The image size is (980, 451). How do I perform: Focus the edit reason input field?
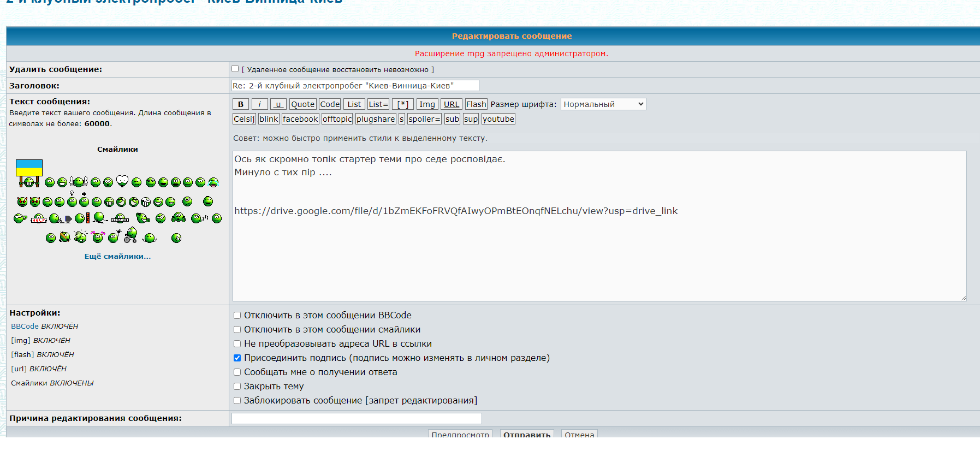pyautogui.click(x=357, y=418)
